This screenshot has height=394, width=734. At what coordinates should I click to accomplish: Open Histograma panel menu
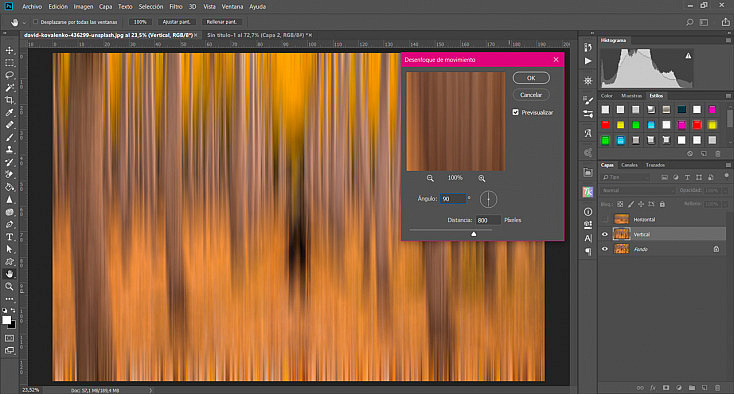coord(728,41)
